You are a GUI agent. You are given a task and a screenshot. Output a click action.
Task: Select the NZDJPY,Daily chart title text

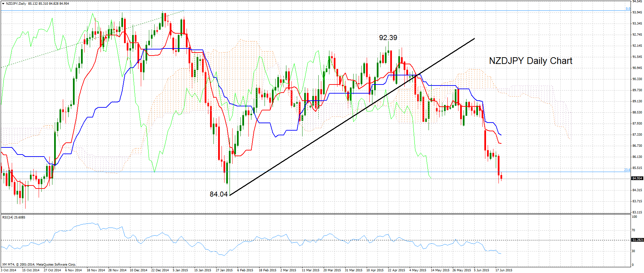point(16,3)
